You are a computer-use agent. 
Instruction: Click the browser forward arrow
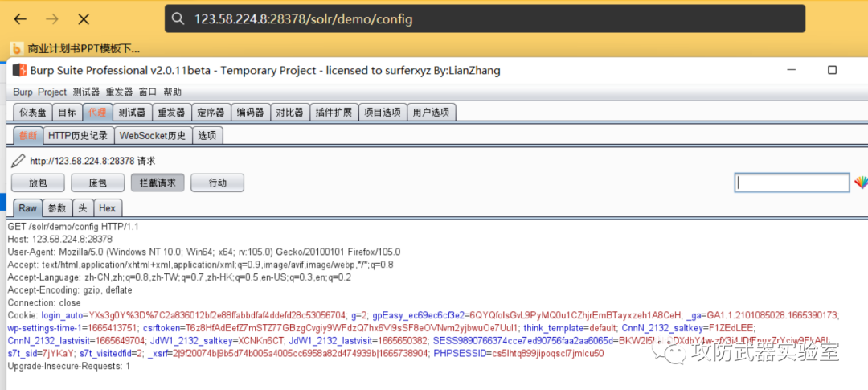coord(52,19)
